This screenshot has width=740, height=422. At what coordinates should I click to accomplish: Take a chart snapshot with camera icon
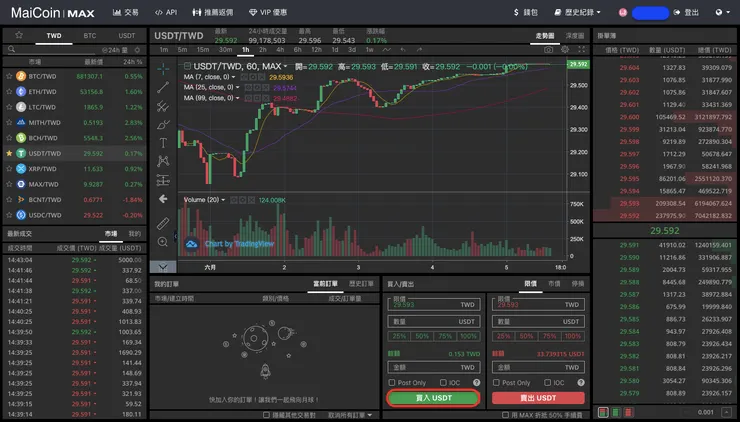coord(548,50)
